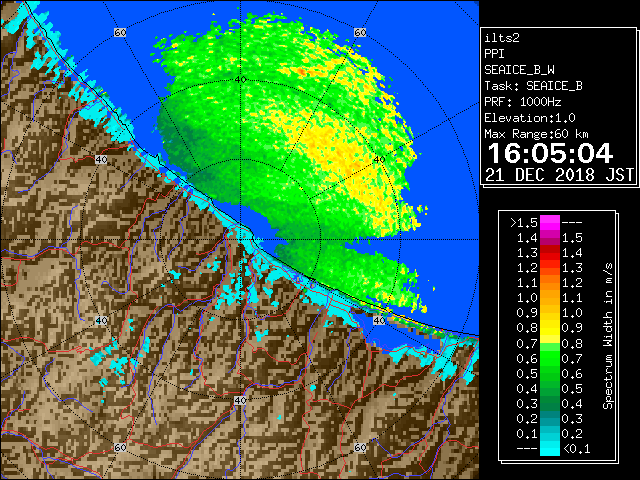The width and height of the screenshot is (640, 480).
Task: Click the "40" ring label inside the yellow echo
Action: click(x=379, y=159)
